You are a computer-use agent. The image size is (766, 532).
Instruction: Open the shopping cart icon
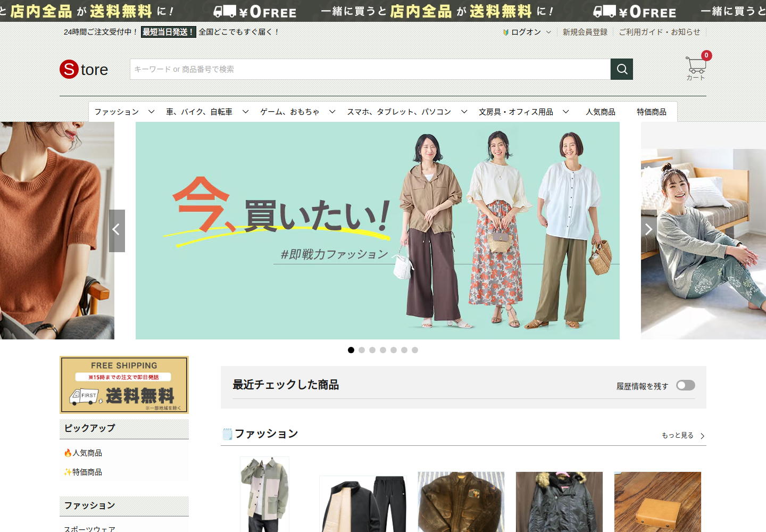696,66
